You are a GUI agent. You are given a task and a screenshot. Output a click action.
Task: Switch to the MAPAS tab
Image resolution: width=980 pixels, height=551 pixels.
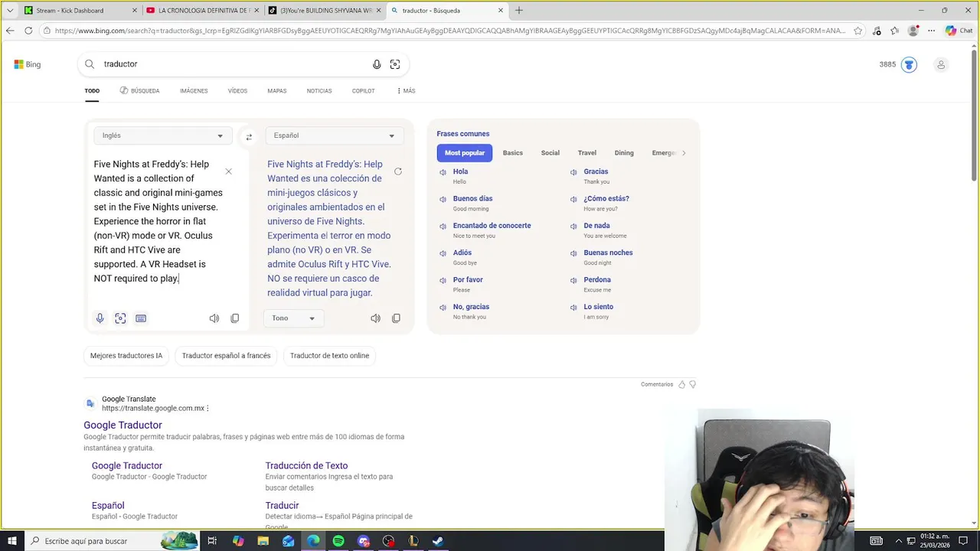point(277,91)
